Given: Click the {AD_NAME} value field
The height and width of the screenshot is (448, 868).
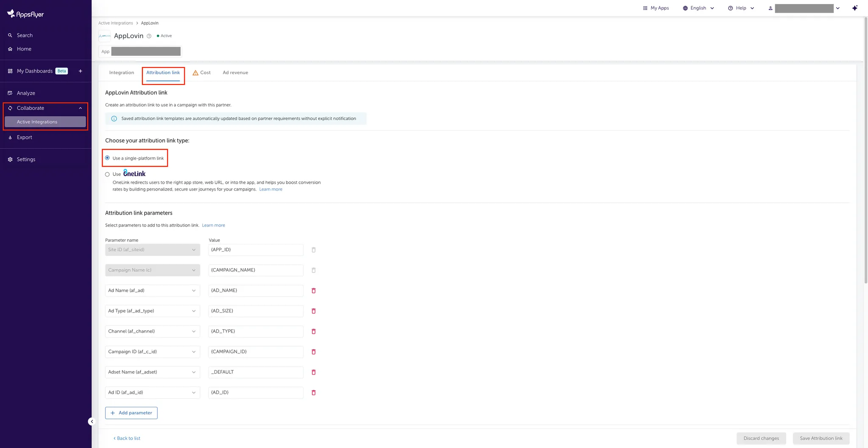Looking at the screenshot, I should [256, 290].
